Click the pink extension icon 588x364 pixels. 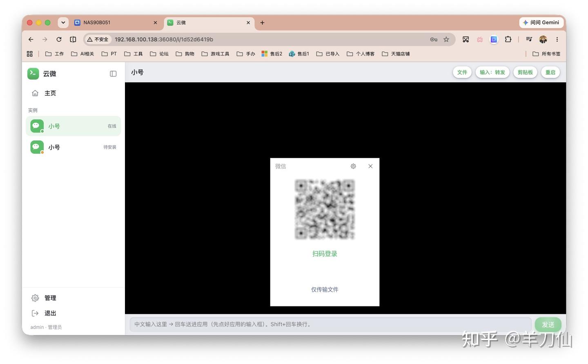tap(480, 40)
